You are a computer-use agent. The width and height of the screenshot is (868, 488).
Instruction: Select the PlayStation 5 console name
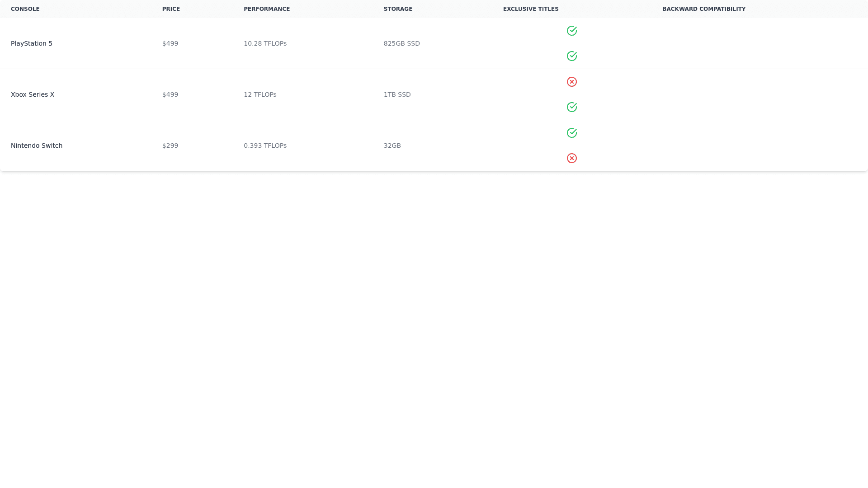pos(32,43)
